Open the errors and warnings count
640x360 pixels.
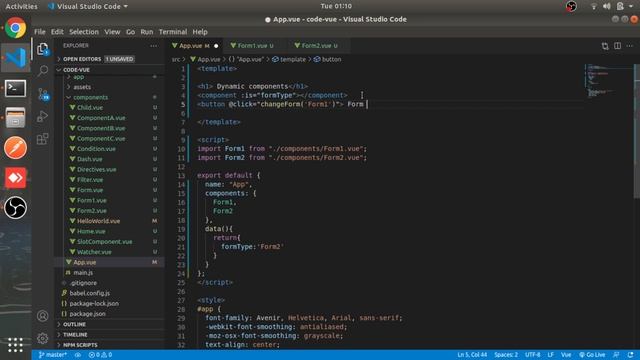pyautogui.click(x=100, y=355)
